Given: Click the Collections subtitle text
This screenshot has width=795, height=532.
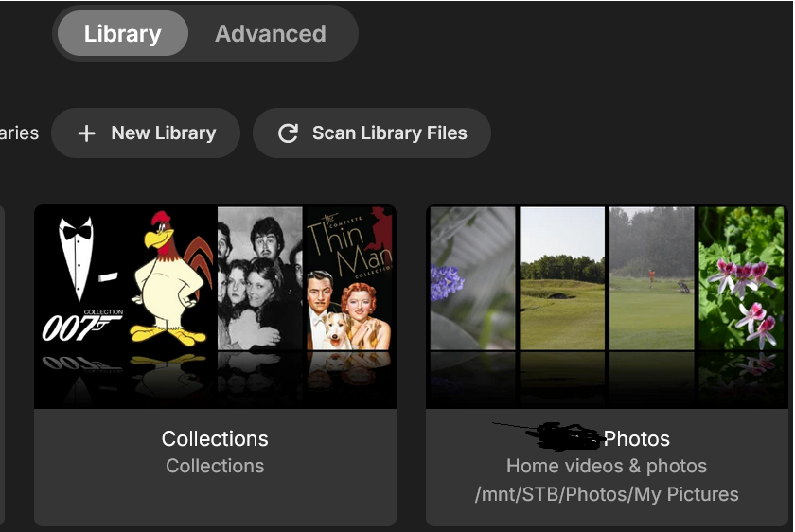Looking at the screenshot, I should pos(215,466).
